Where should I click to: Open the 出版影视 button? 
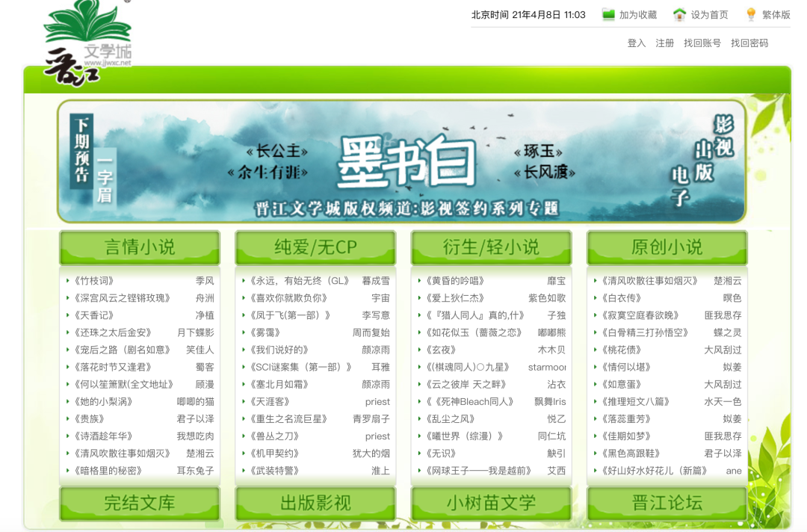tap(315, 503)
